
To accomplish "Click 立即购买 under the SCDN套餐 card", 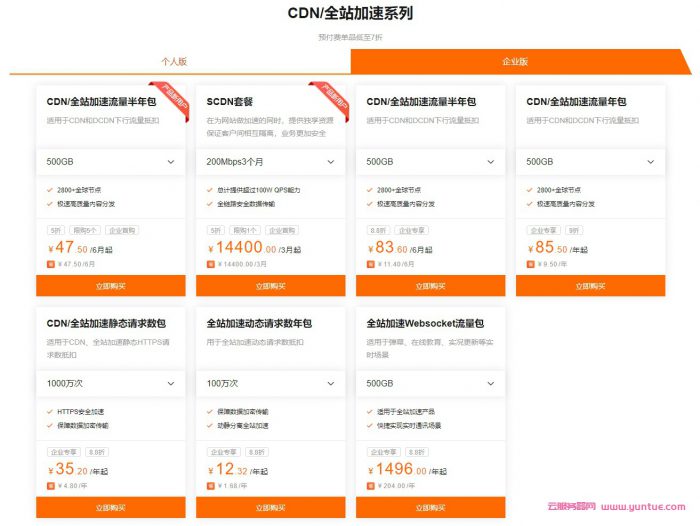I will 270,286.
